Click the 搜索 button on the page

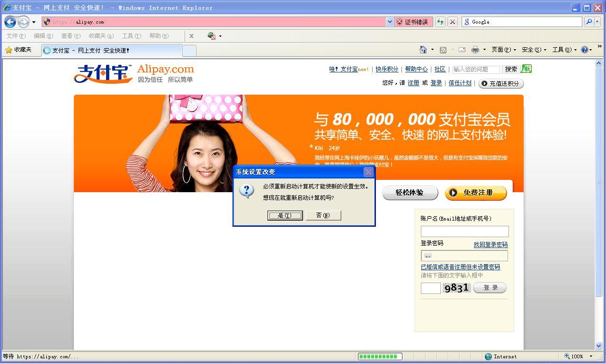(x=511, y=69)
